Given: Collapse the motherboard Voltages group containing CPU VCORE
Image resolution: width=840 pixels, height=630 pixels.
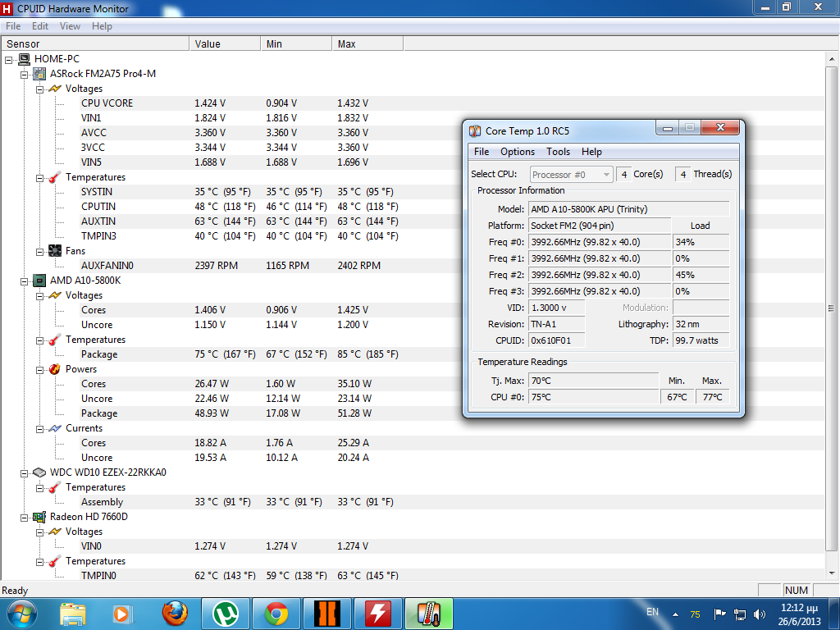Looking at the screenshot, I should pyautogui.click(x=39, y=89).
